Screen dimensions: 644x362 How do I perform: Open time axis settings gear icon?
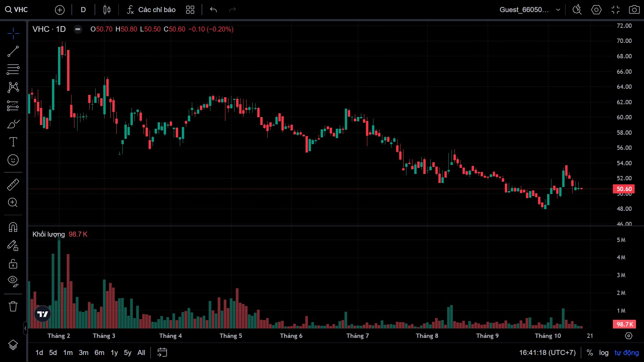pos(629,336)
